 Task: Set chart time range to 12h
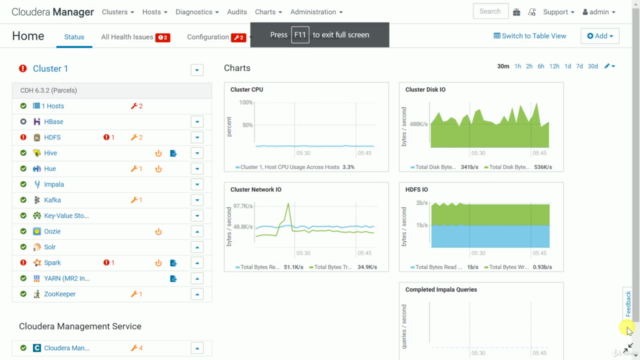[x=554, y=66]
